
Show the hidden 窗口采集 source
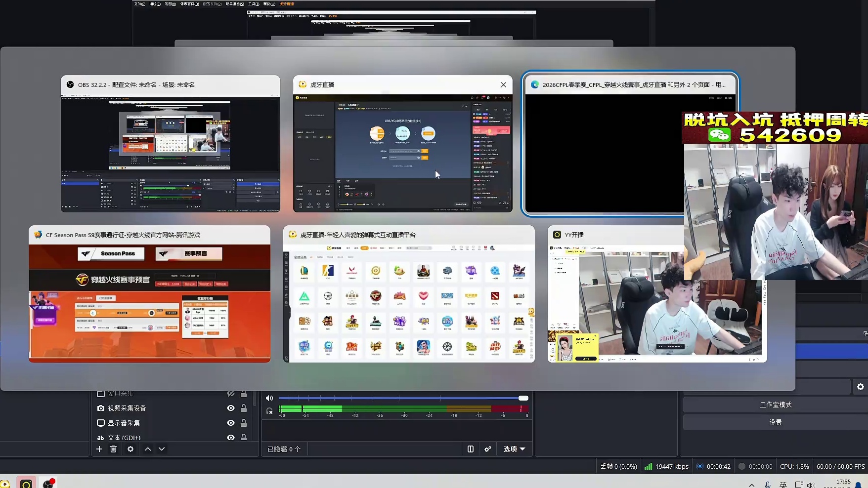point(231,394)
